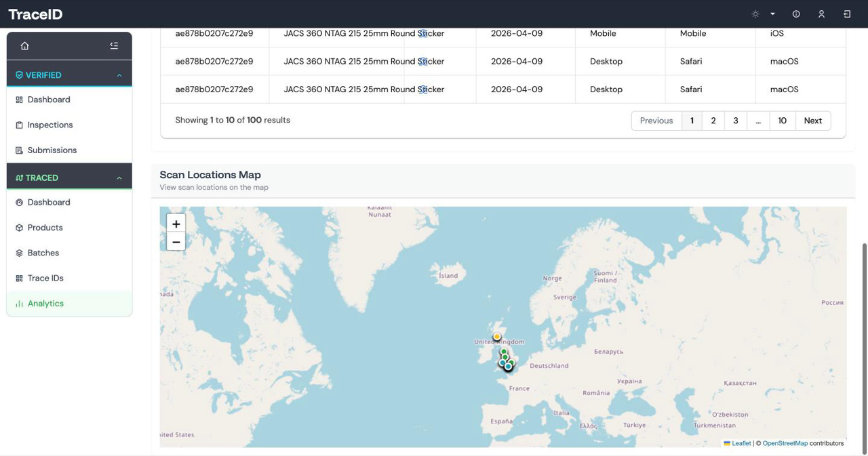
Task: Click the Previous pagination button
Action: [x=656, y=121]
